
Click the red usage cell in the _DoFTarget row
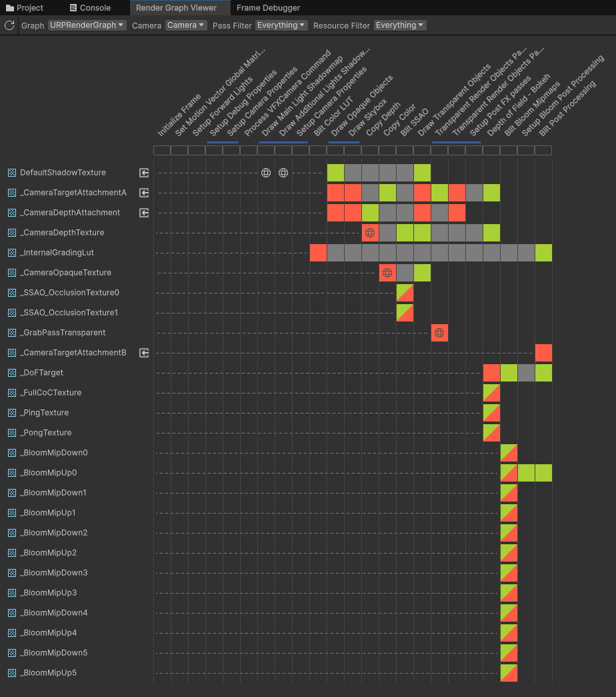(491, 373)
